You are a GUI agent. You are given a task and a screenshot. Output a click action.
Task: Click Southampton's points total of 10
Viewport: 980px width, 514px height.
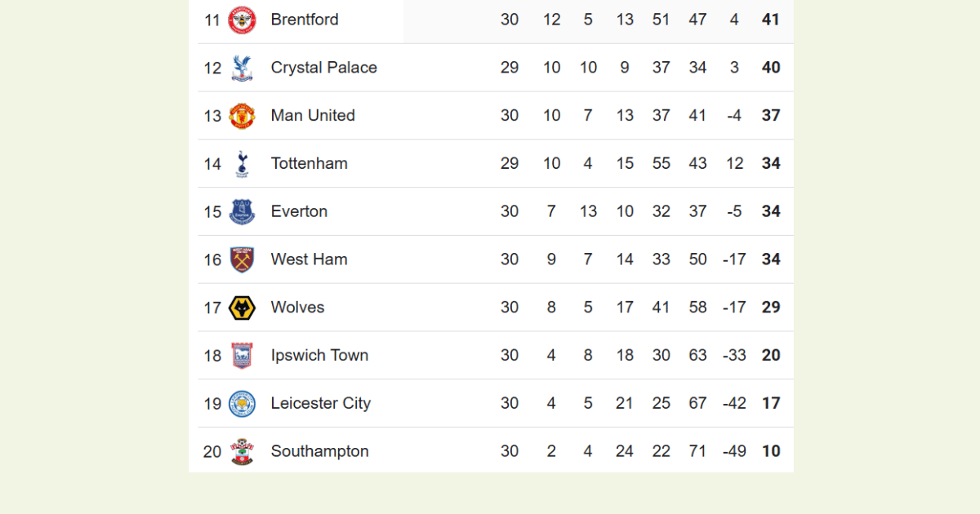click(771, 451)
